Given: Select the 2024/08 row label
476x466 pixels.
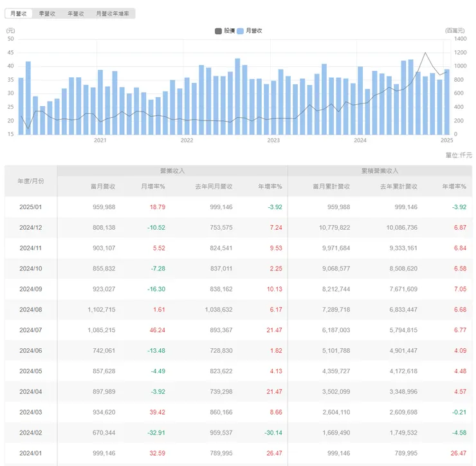Looking at the screenshot, I should tap(31, 310).
